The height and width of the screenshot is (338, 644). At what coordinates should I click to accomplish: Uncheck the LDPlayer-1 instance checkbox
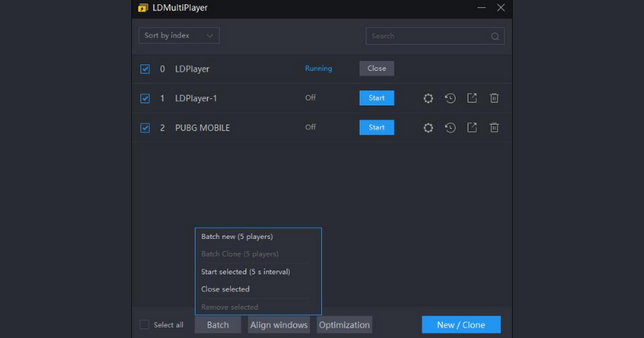point(145,98)
